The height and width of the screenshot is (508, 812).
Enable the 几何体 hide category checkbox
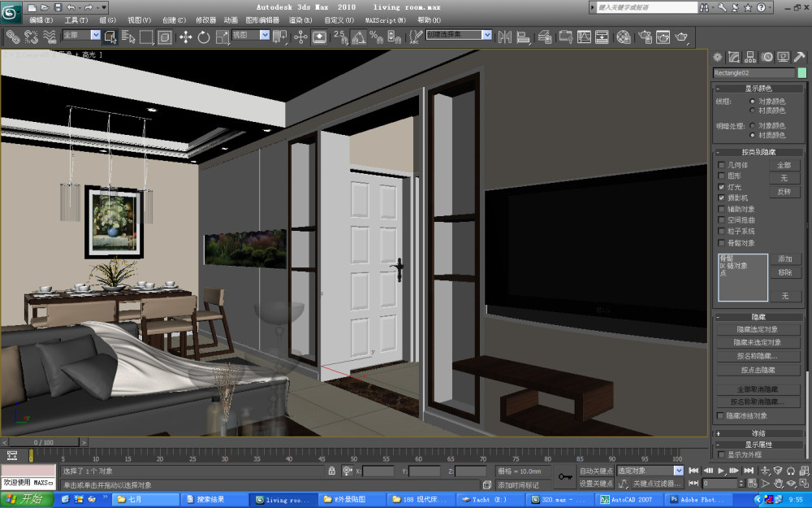click(721, 165)
